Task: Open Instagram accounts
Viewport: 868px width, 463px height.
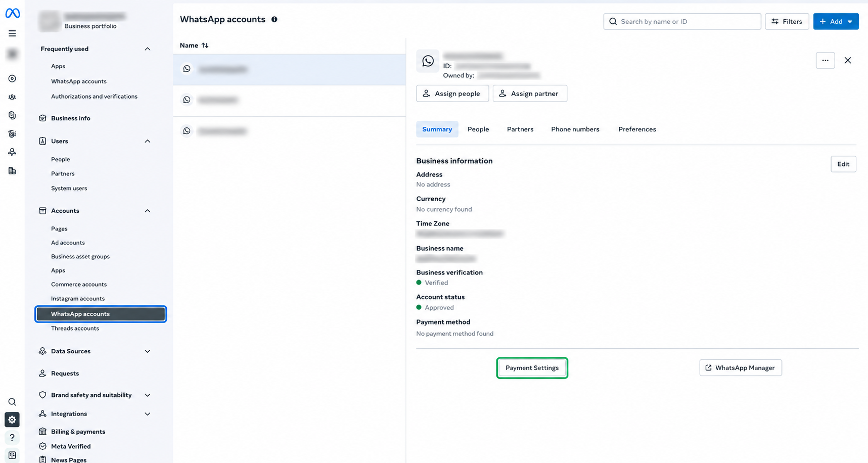Action: 78,298
